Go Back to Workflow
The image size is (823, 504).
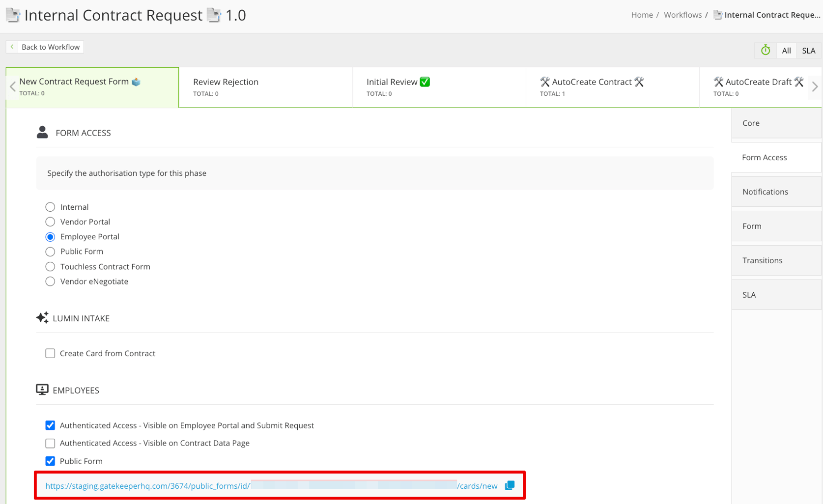click(45, 47)
